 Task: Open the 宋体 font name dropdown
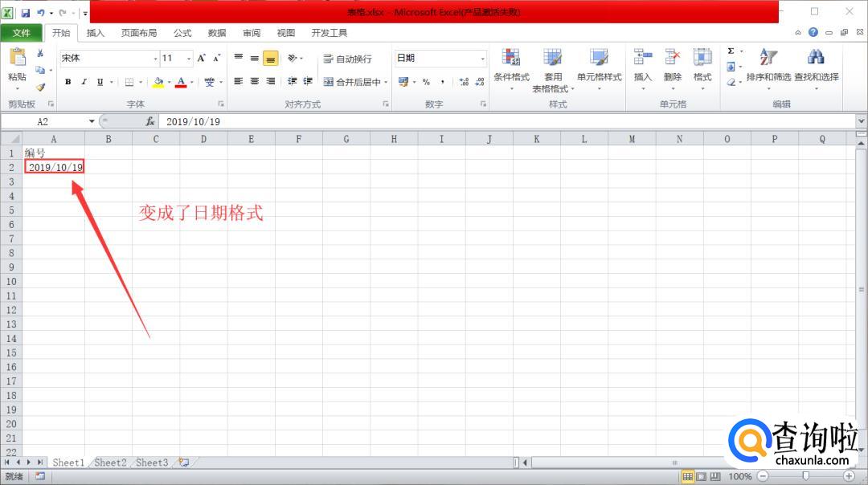pos(156,59)
